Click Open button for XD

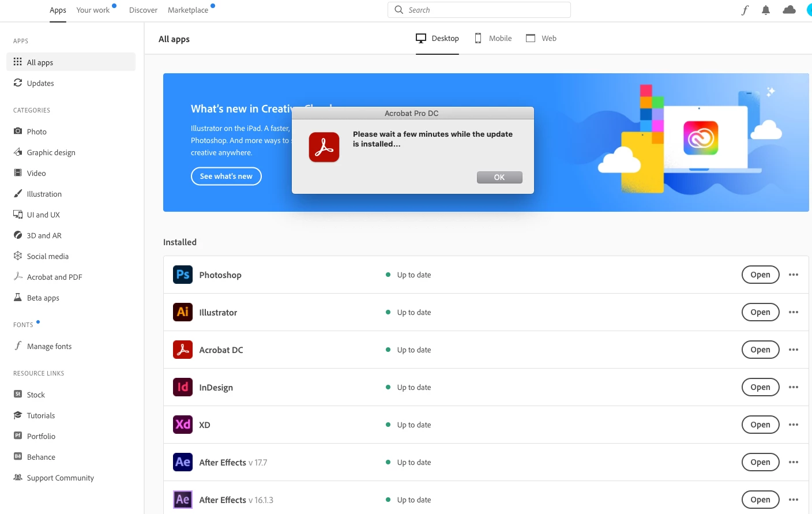[760, 425]
